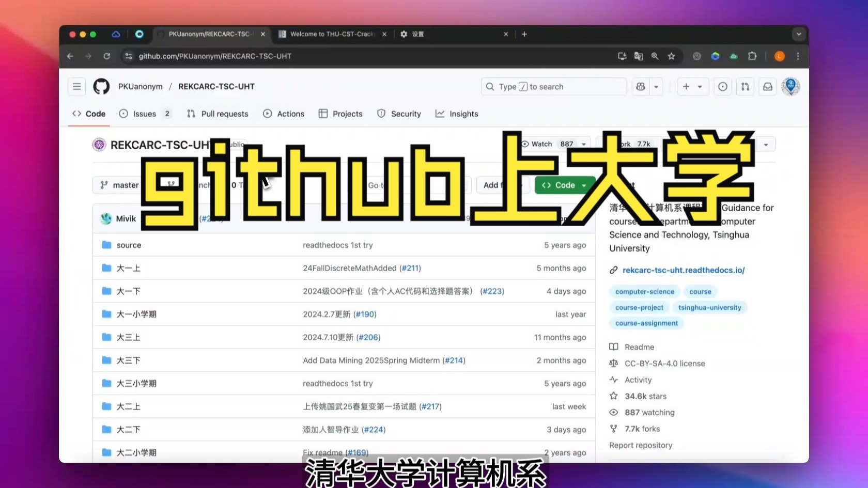Go to the GitHub home logo
Viewport: 868px width, 488px height.
tap(101, 86)
